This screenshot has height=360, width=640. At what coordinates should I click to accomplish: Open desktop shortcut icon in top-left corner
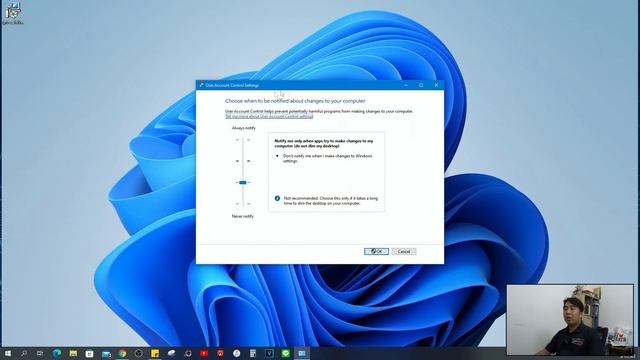(13, 13)
